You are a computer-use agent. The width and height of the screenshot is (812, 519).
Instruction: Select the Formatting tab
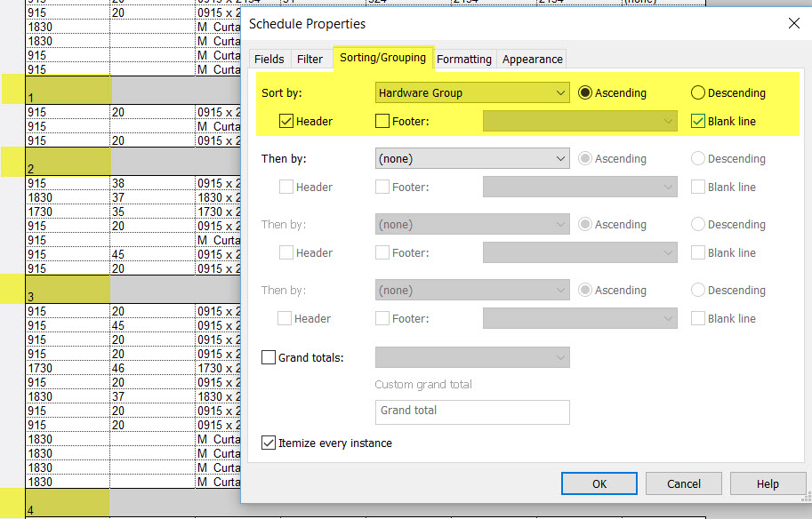pos(463,59)
